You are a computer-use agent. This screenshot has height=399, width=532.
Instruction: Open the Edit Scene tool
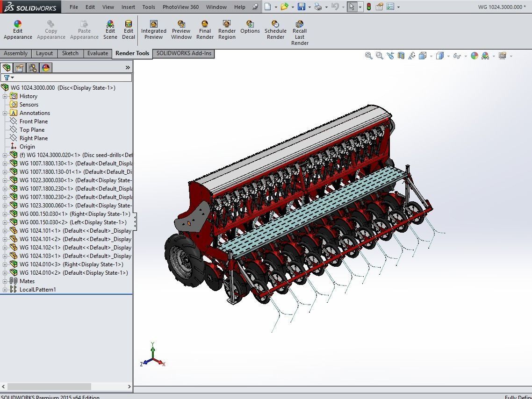[110, 30]
